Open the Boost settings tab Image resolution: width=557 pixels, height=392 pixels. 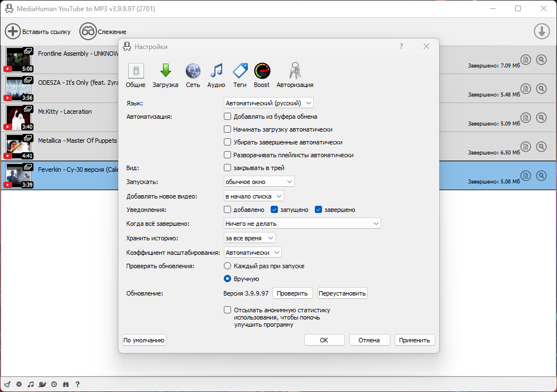(x=262, y=75)
